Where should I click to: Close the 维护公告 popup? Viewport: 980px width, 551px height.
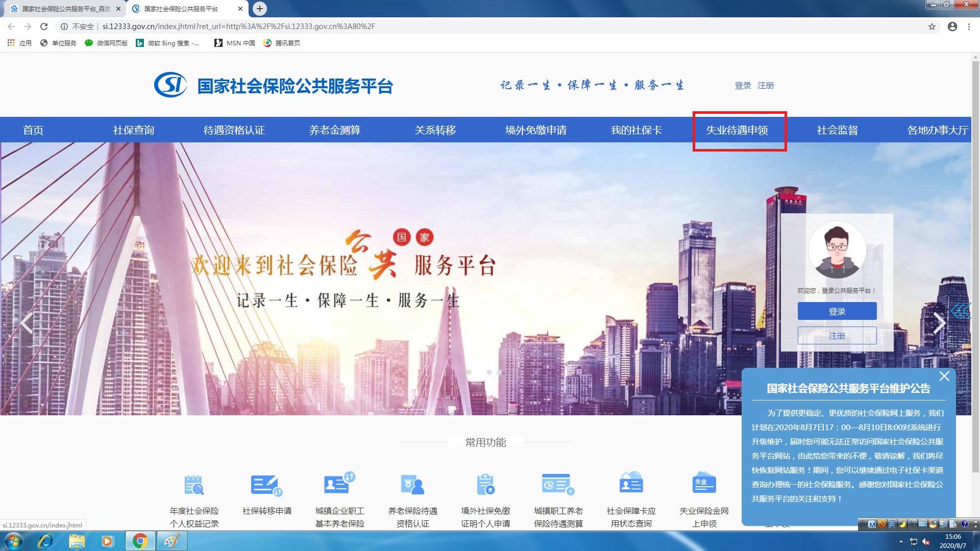[x=944, y=376]
